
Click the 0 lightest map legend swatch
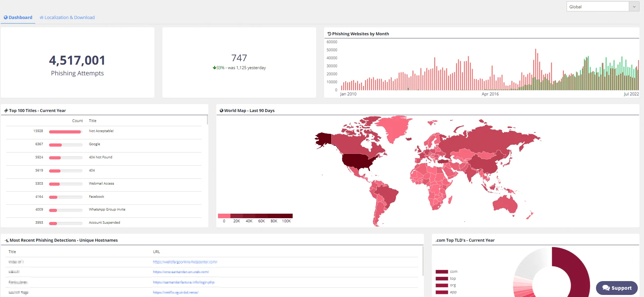pos(224,216)
